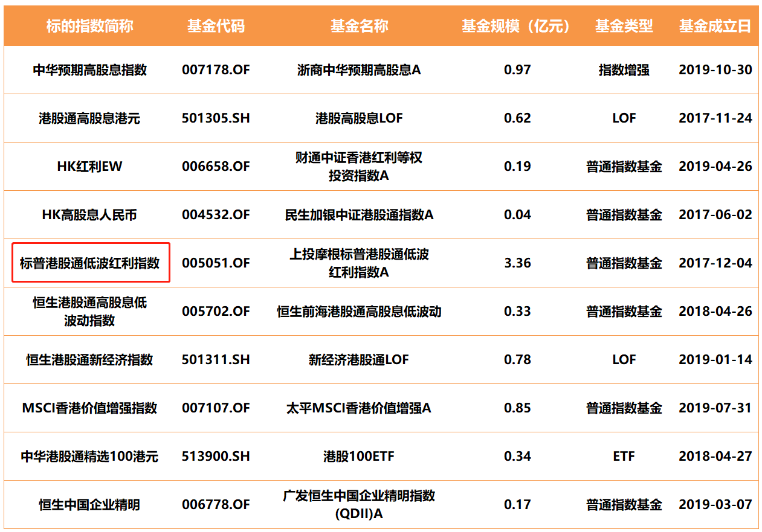This screenshot has height=532, width=762.
Task: Select the 中华预期高股息指数 cell
Action: (90, 70)
